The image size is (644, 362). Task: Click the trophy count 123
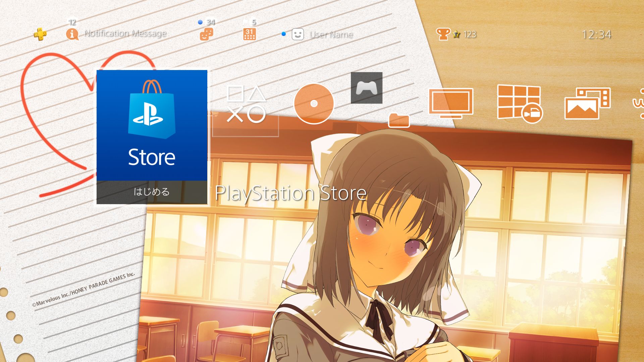click(470, 34)
